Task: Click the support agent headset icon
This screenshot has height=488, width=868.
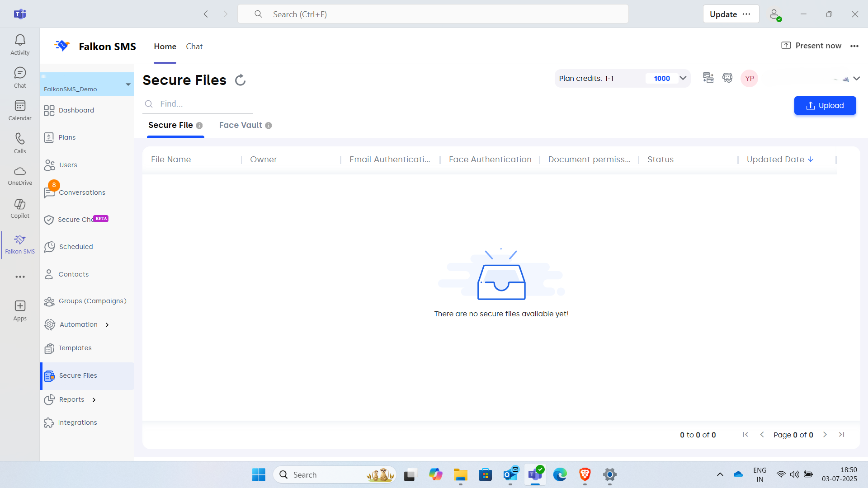Action: pos(727,78)
